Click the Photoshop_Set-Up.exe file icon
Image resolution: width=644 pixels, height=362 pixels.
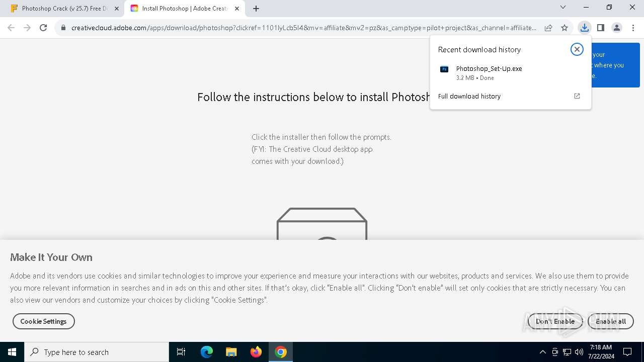coord(444,69)
